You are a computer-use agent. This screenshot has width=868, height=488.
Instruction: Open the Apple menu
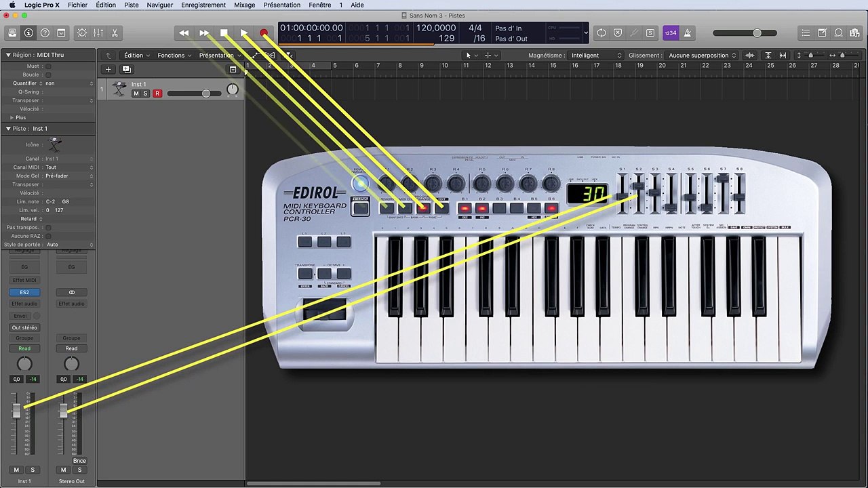pyautogui.click(x=12, y=5)
